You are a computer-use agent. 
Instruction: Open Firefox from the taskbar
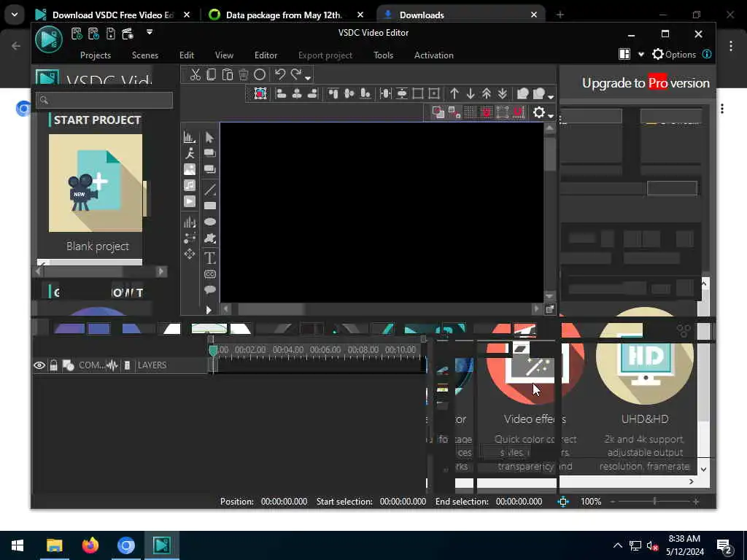point(90,545)
